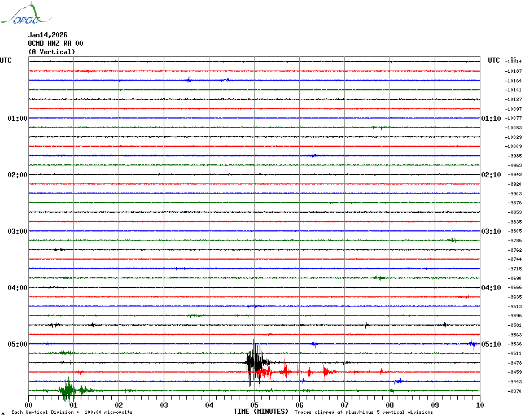The image size is (525, 420).
Task: Click the -10077 value beside 01:10
Action: (514, 119)
